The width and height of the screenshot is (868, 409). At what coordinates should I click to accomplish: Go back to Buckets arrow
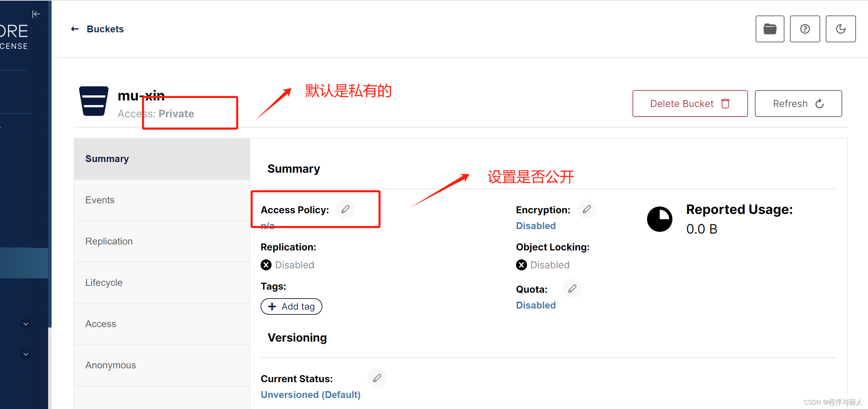pos(75,29)
